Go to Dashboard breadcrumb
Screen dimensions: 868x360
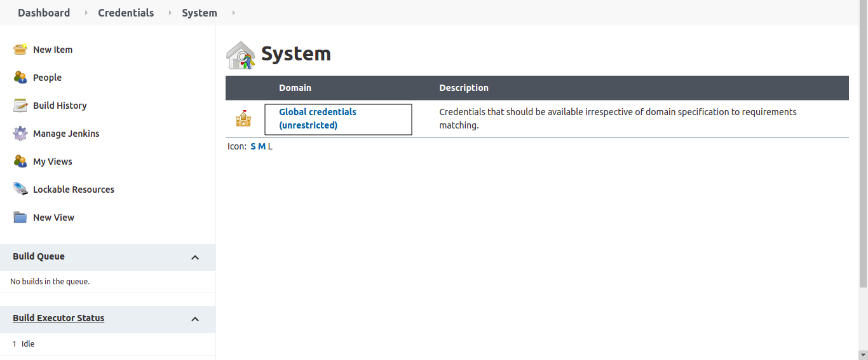(x=44, y=13)
